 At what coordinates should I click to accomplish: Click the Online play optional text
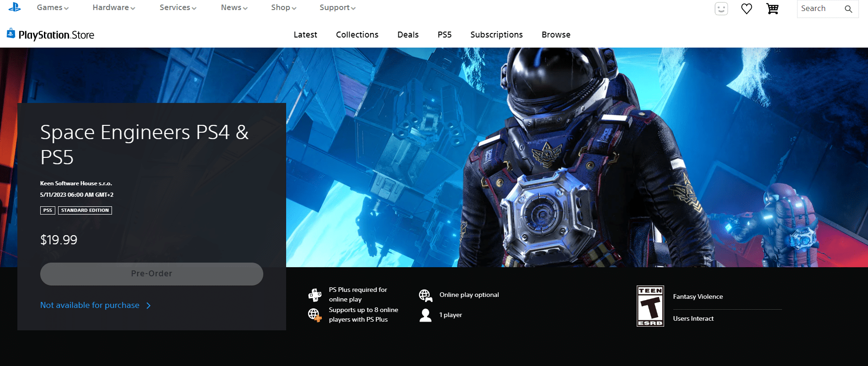[469, 295]
